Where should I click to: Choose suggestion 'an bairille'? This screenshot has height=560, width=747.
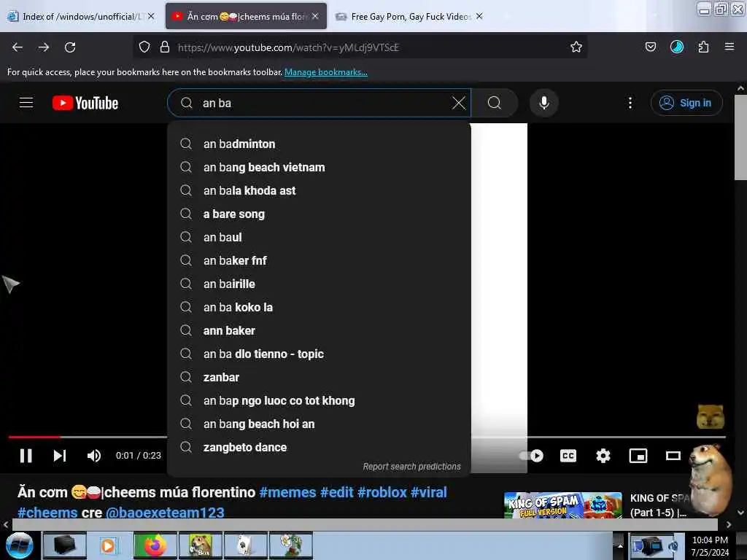click(319, 284)
